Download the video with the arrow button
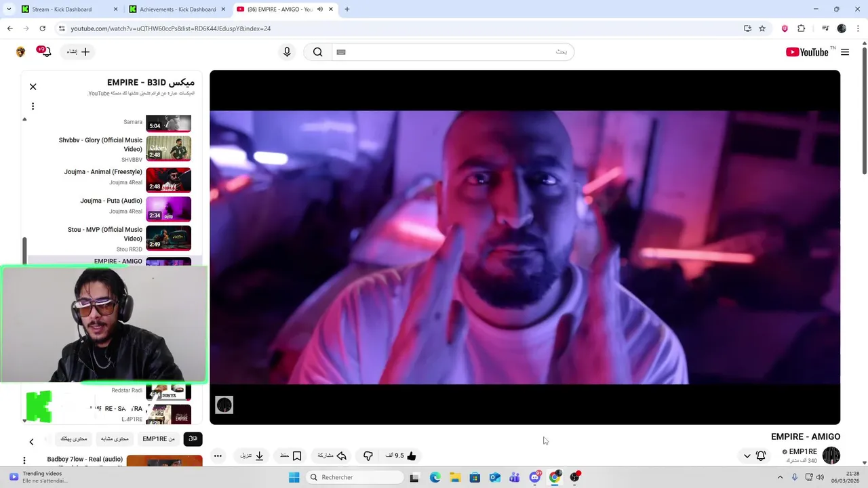 (252, 456)
